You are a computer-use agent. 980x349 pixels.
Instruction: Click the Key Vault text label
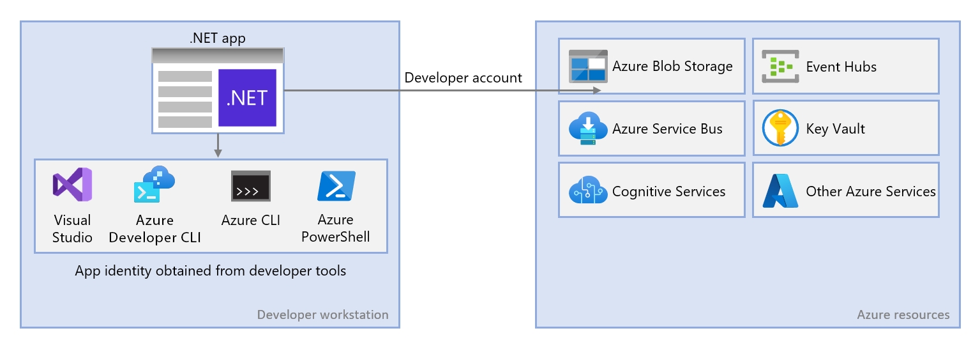point(835,129)
